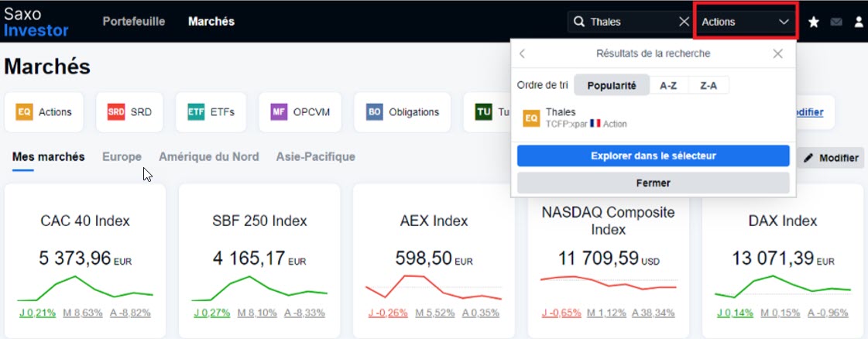Click the 598,50 AEX value
Image resolution: width=868 pixels, height=339 pixels.
(424, 259)
